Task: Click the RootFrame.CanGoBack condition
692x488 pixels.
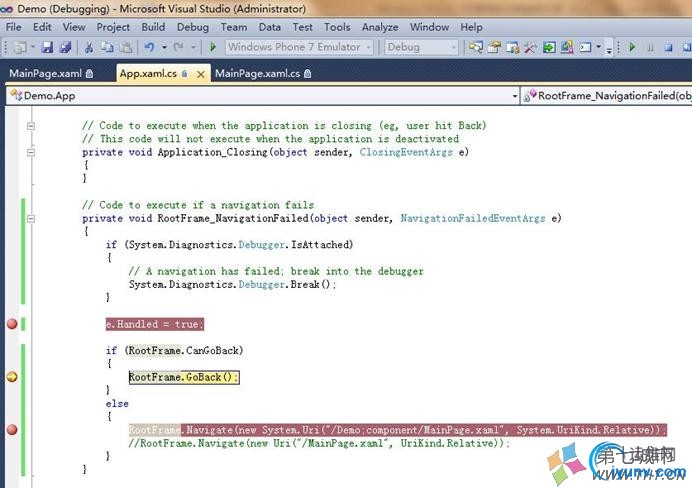Action: click(184, 351)
